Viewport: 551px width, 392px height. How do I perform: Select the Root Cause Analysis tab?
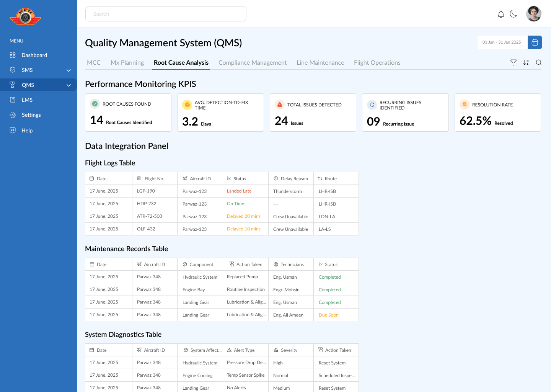pos(181,63)
